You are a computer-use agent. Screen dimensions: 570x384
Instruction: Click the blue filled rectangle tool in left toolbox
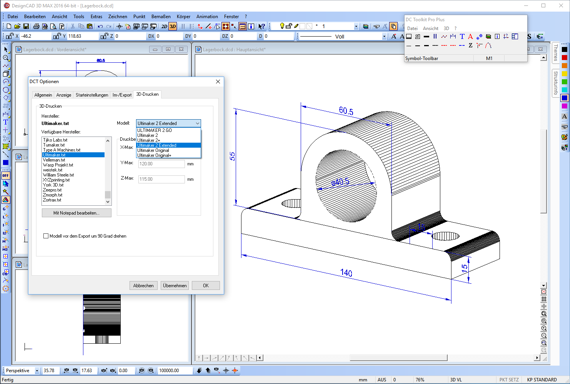click(x=5, y=163)
